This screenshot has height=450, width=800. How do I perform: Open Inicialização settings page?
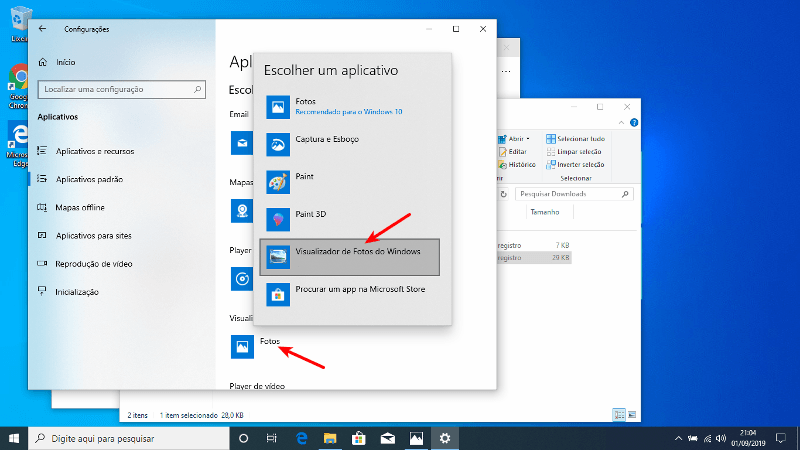(x=77, y=292)
